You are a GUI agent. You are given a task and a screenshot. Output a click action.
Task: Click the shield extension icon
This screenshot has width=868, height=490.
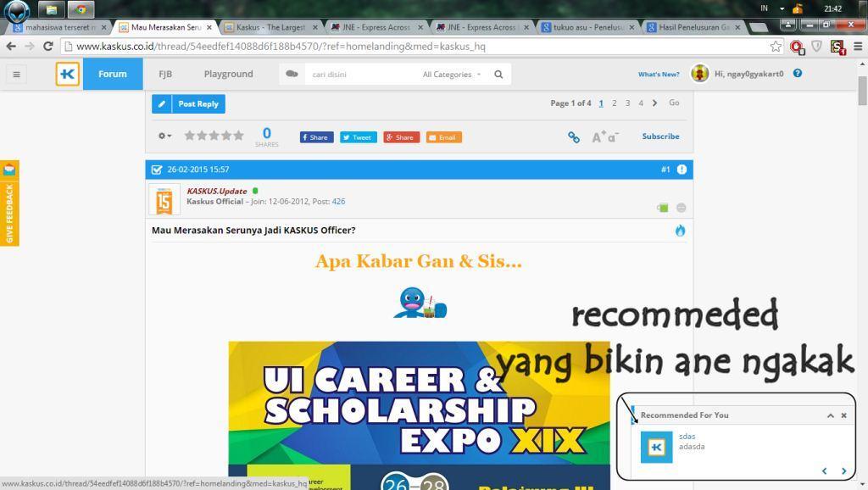pos(816,47)
